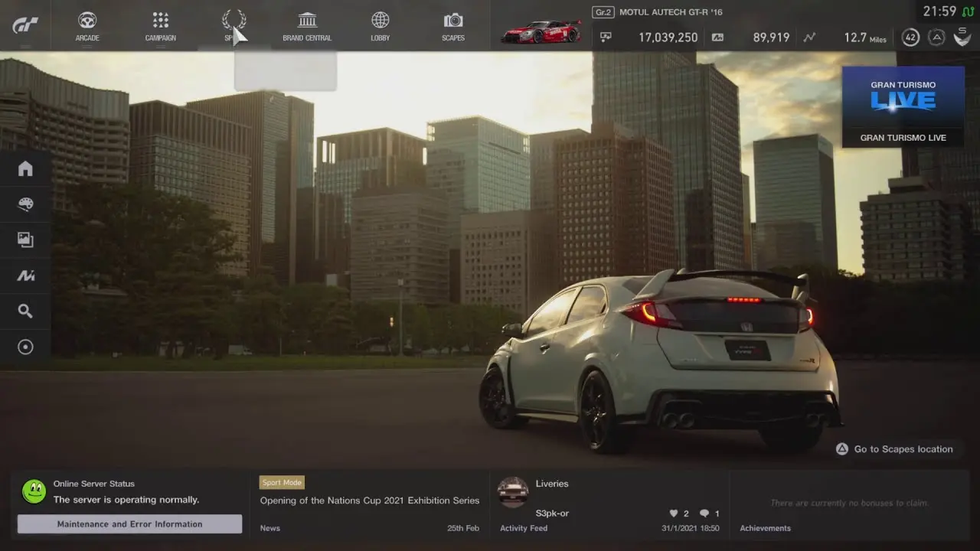The image size is (980, 551).
Task: Click the credits balance 17,039,250
Action: 668,37
